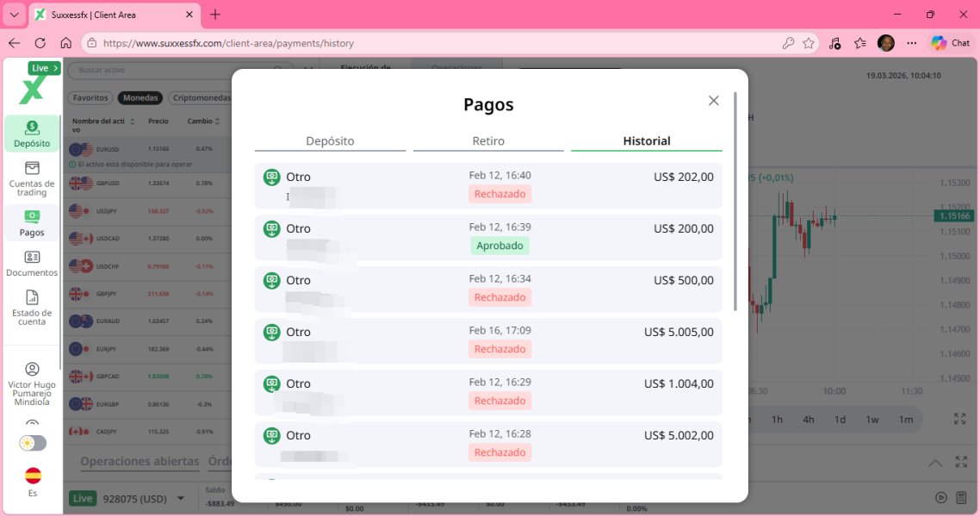The width and height of the screenshot is (980, 517).
Task: Click the Suxxessfx X logo
Action: coord(31,90)
